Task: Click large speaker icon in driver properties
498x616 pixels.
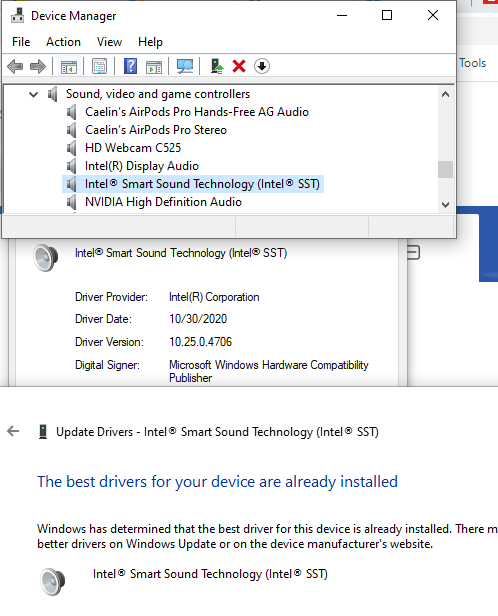Action: 46,258
